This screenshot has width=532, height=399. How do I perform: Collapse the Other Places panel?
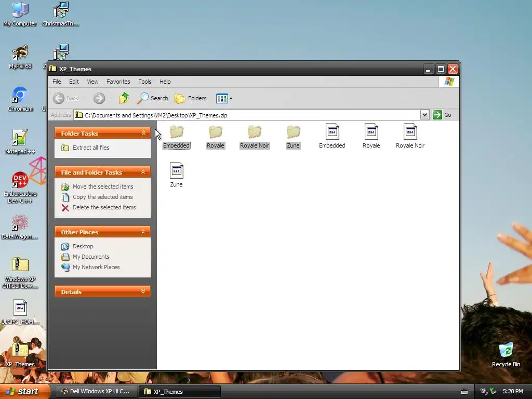tap(143, 232)
